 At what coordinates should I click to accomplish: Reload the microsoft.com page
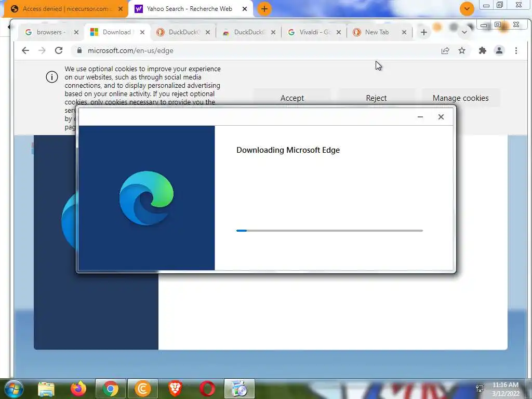59,50
